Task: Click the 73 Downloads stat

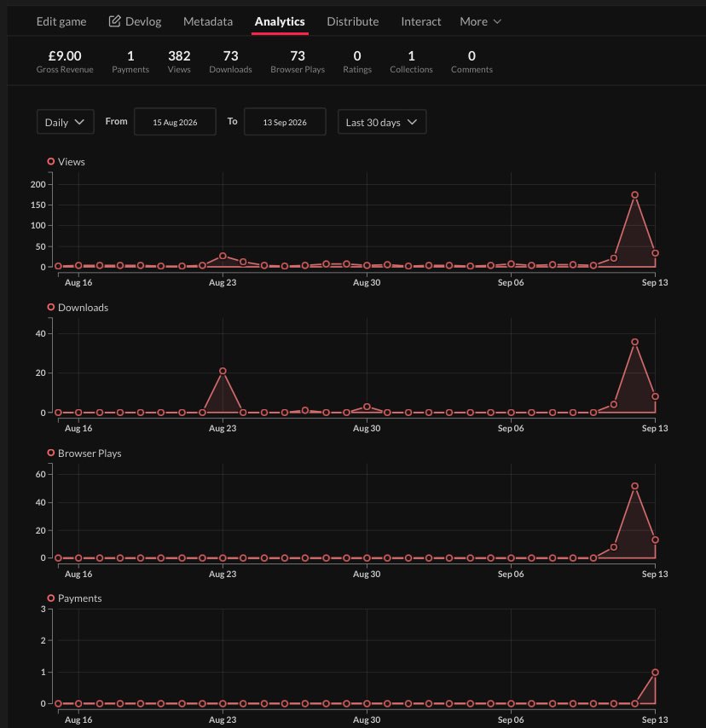Action: [x=230, y=61]
